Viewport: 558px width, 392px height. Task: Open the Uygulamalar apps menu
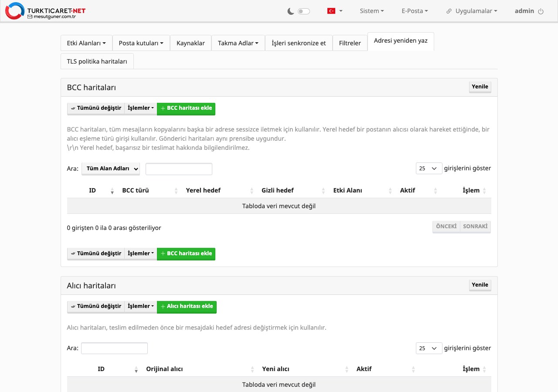pos(472,11)
